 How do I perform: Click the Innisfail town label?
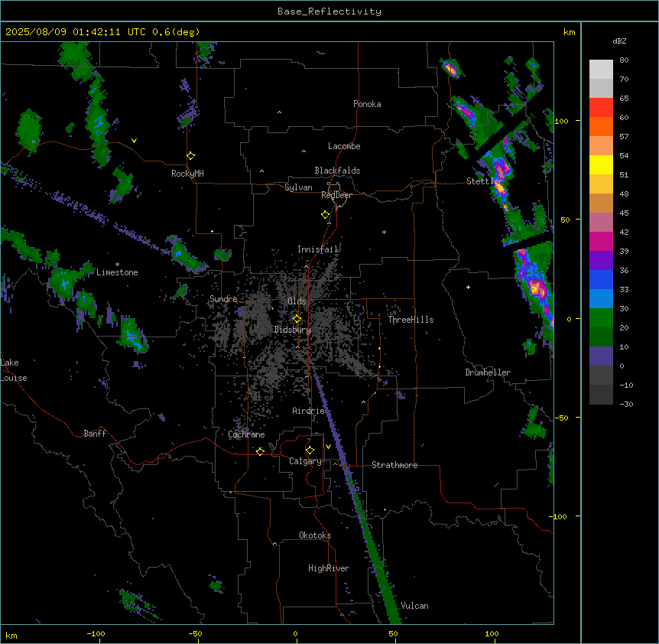318,249
